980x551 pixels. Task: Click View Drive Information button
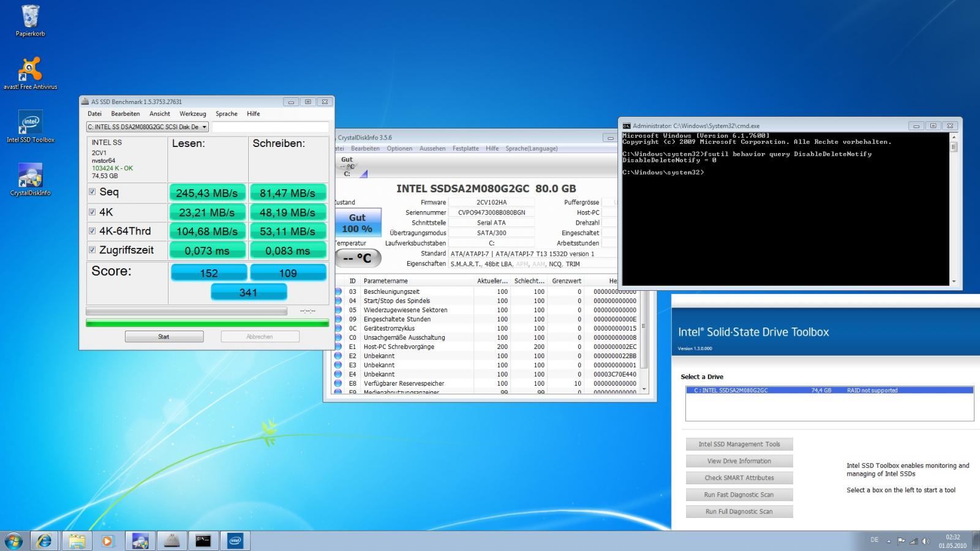point(739,461)
